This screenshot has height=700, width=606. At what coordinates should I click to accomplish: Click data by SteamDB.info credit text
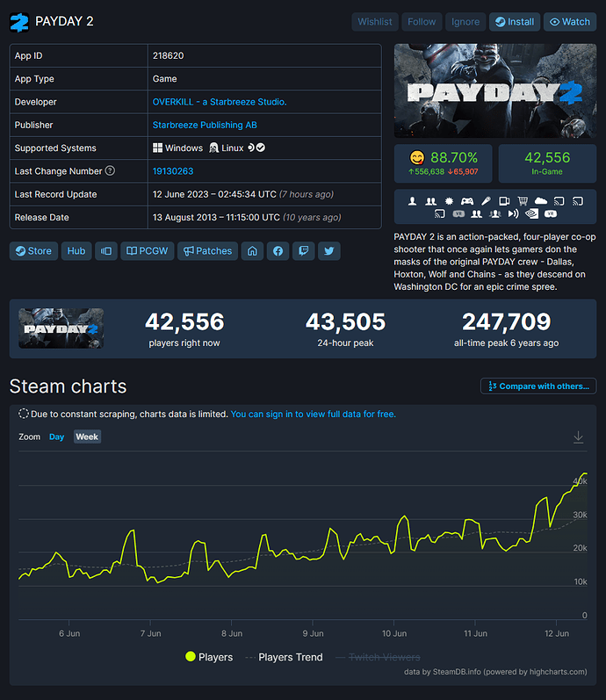495,671
